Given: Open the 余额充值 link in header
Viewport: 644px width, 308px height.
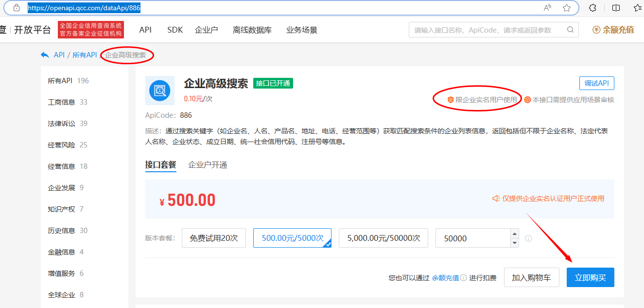Looking at the screenshot, I should point(613,30).
